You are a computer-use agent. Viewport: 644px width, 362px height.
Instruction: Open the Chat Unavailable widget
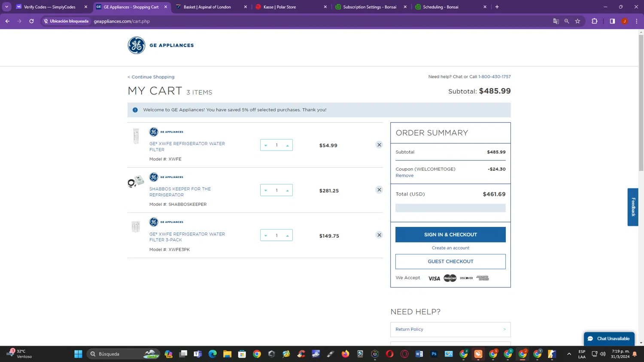(609, 338)
